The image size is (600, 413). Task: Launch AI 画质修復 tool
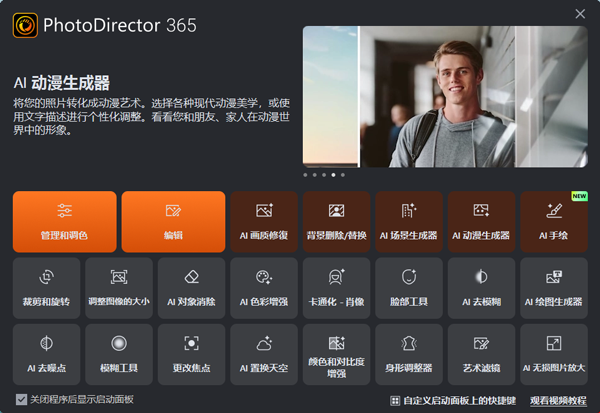(264, 222)
